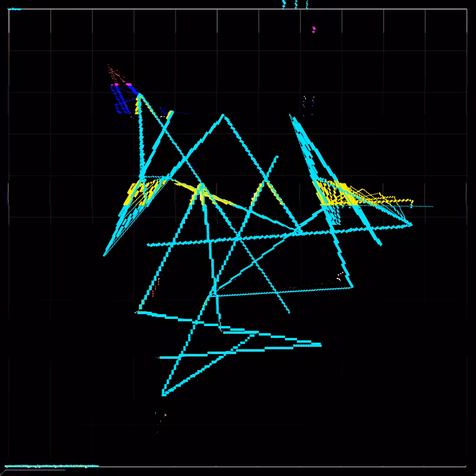Viewport: 476px width, 476px height.
Task: Select the cyan label at the canvas top-left corner
Action: pyautogui.click(x=14, y=9)
